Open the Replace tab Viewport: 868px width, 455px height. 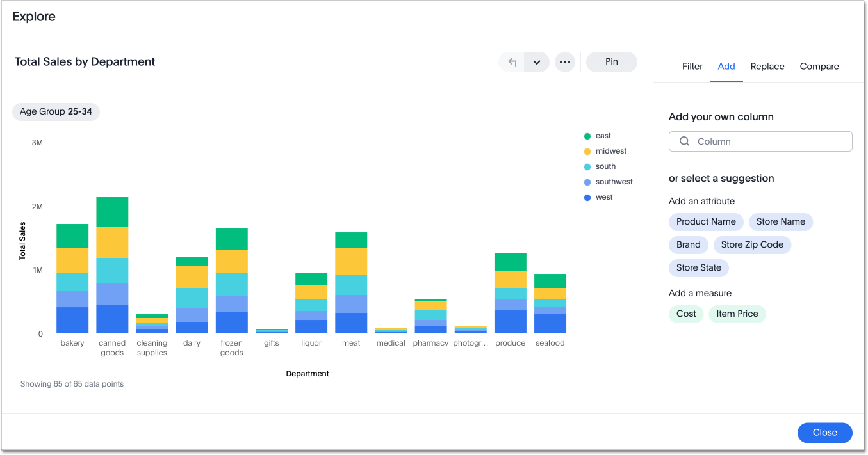tap(767, 67)
